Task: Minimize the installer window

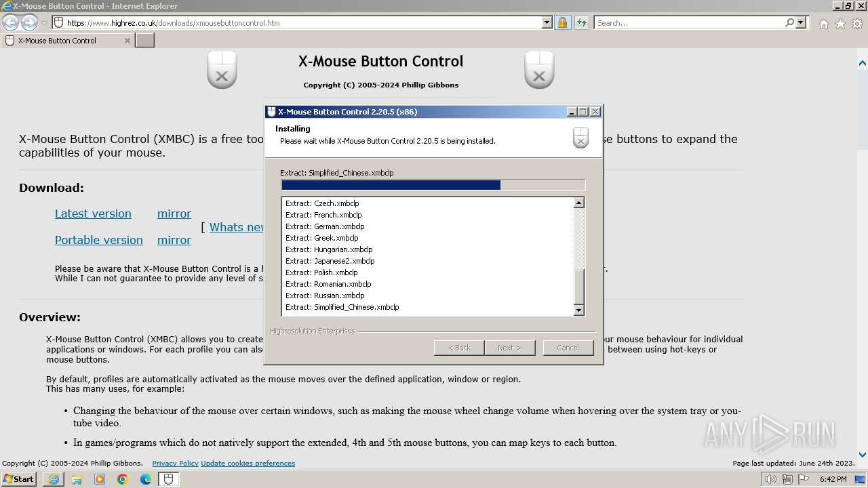Action: 571,112
